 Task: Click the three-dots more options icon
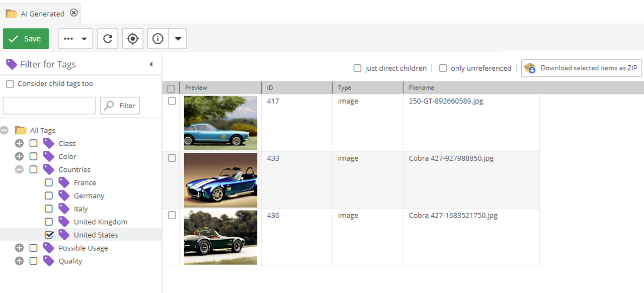click(x=69, y=38)
